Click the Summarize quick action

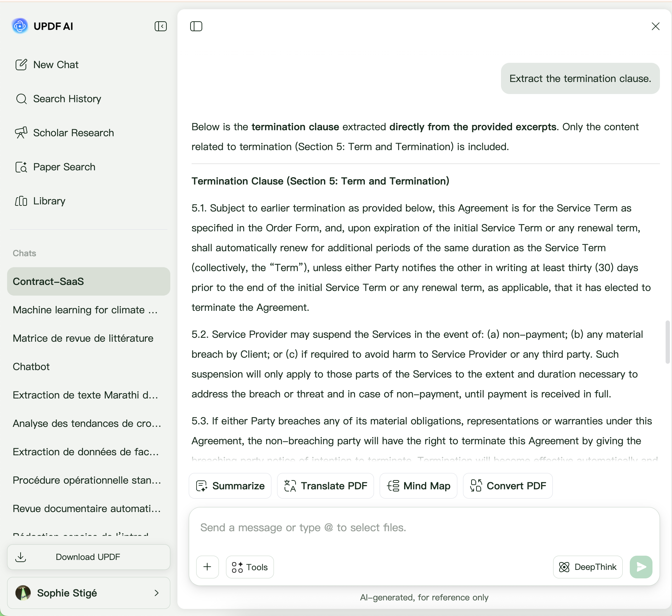[x=230, y=486]
